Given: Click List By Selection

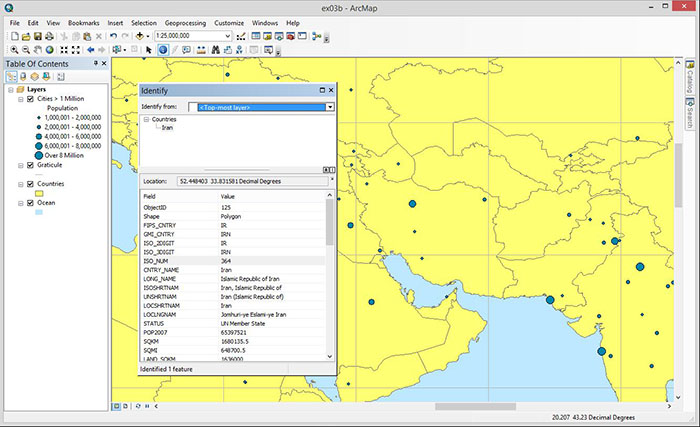Looking at the screenshot, I should click(46, 76).
